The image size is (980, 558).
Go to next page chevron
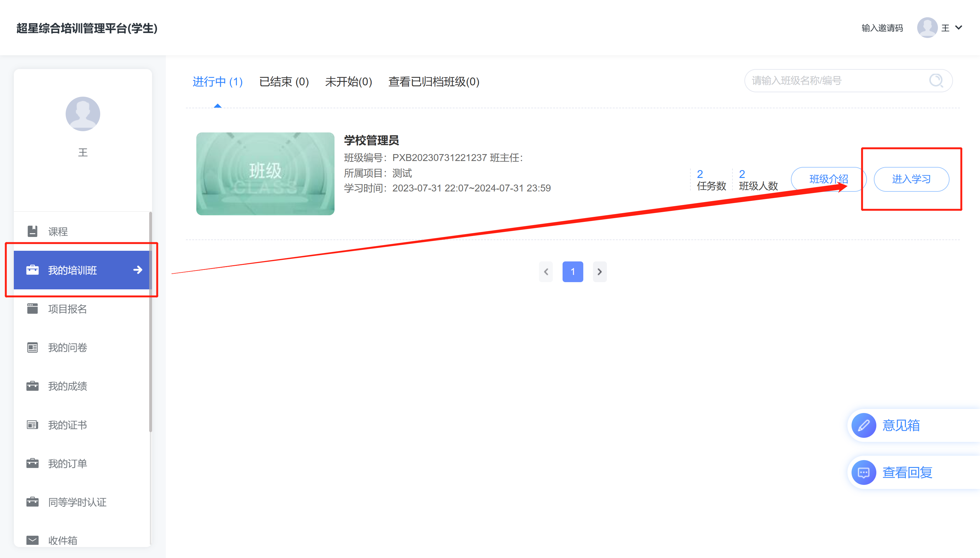600,272
